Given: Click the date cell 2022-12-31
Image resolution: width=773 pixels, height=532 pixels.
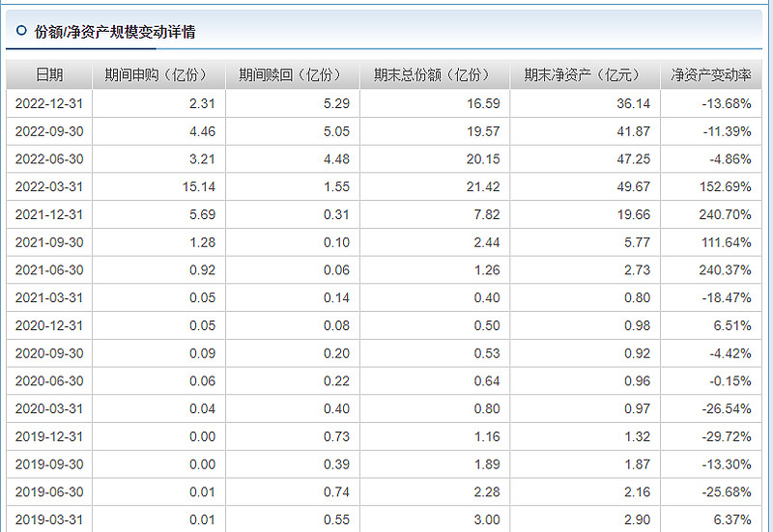Looking at the screenshot, I should point(49,104).
